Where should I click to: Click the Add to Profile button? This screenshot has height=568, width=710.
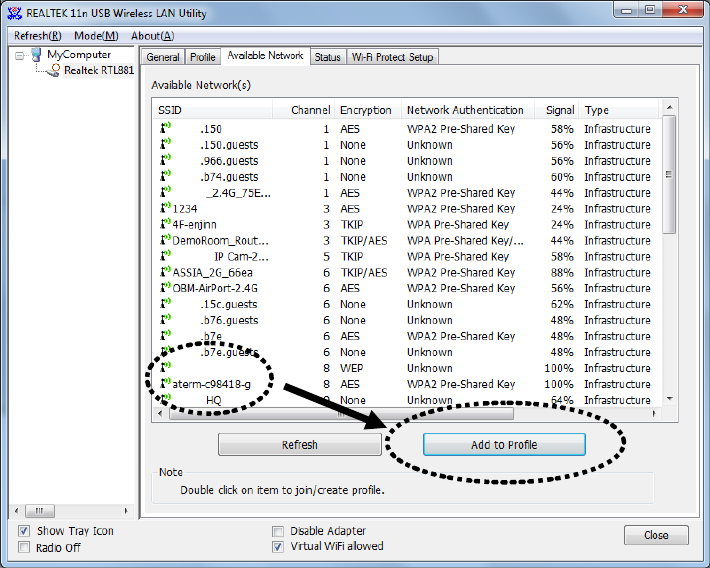click(x=504, y=445)
